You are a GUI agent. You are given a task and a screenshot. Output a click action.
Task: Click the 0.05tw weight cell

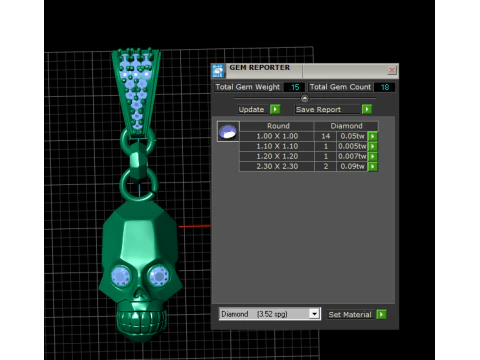(x=352, y=136)
